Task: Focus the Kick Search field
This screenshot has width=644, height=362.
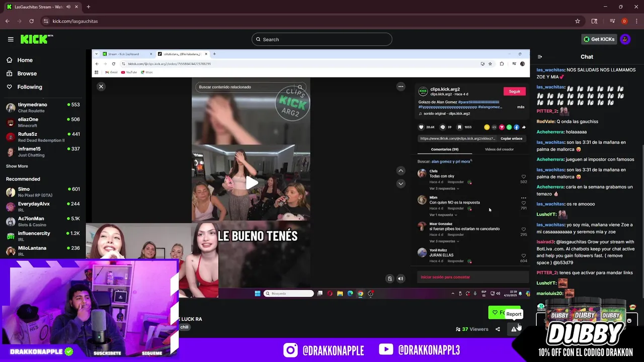Action: tap(322, 39)
